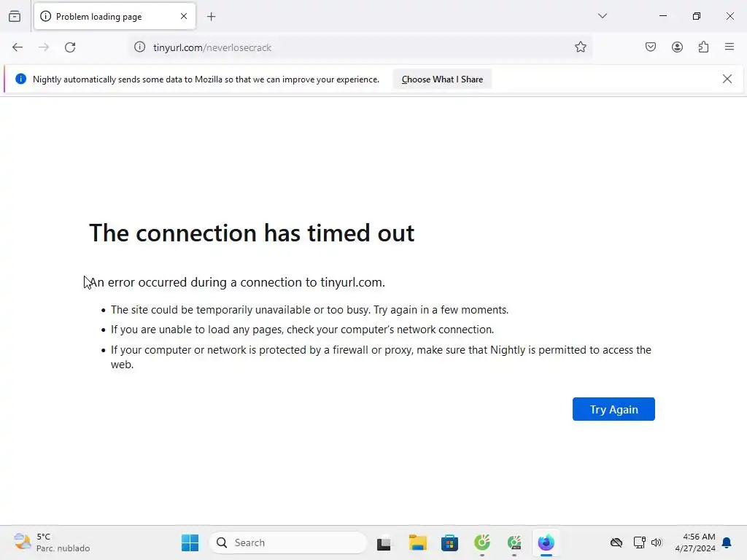Open volume speaker tray icon

(657, 542)
